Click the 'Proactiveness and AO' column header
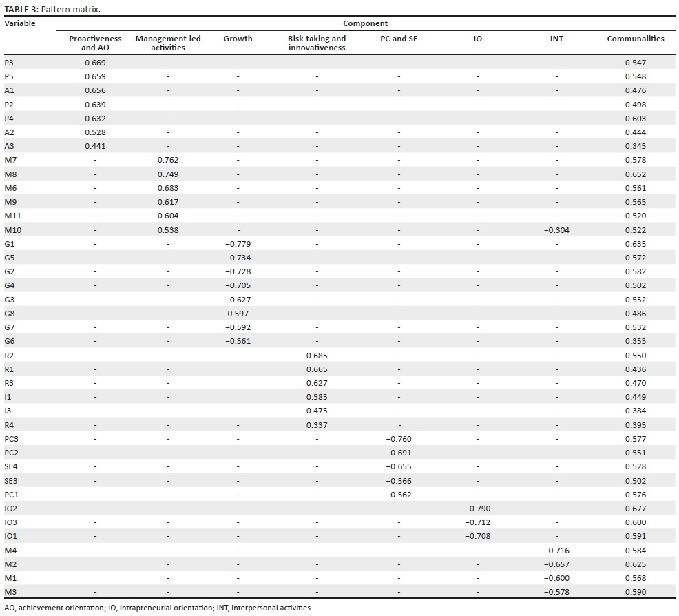 point(95,43)
